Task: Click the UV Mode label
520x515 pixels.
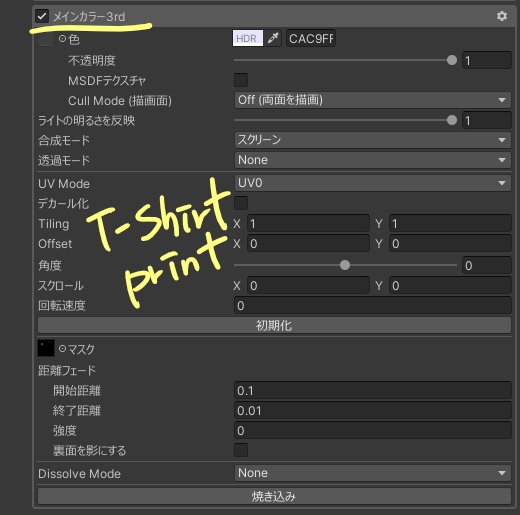Action: point(64,184)
